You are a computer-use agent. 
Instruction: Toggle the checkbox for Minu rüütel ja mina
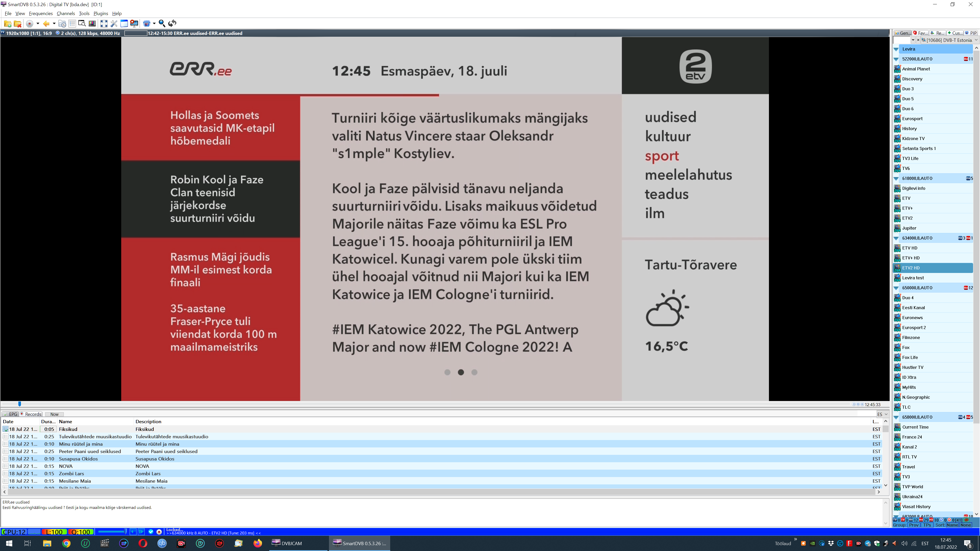pos(5,444)
